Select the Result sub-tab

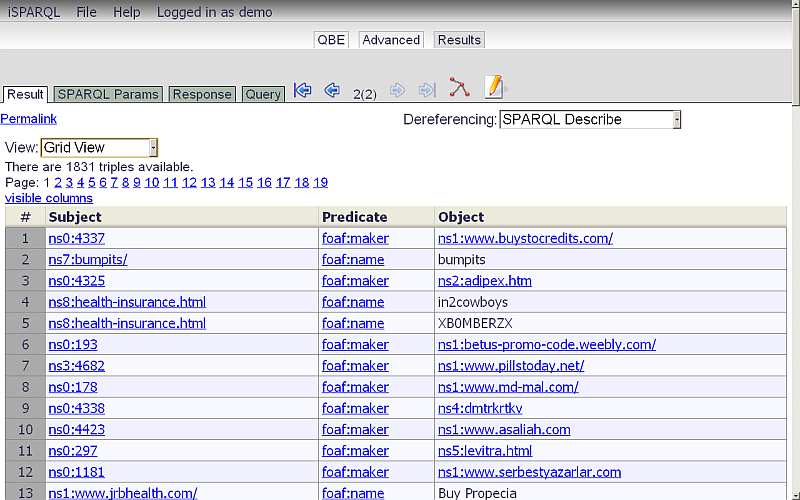click(25, 94)
